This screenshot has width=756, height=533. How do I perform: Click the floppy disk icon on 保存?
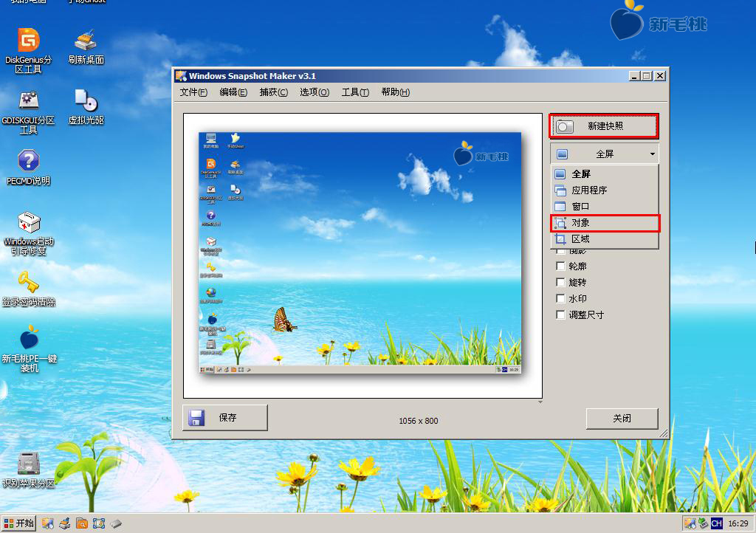(196, 417)
